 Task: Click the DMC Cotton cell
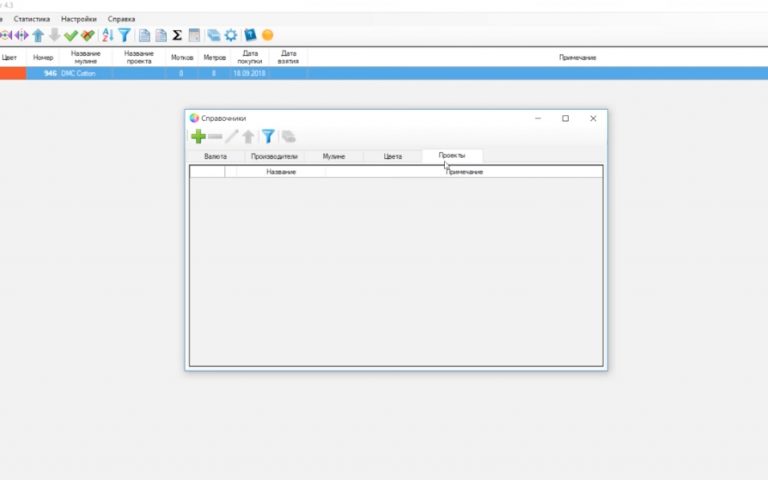tap(86, 73)
